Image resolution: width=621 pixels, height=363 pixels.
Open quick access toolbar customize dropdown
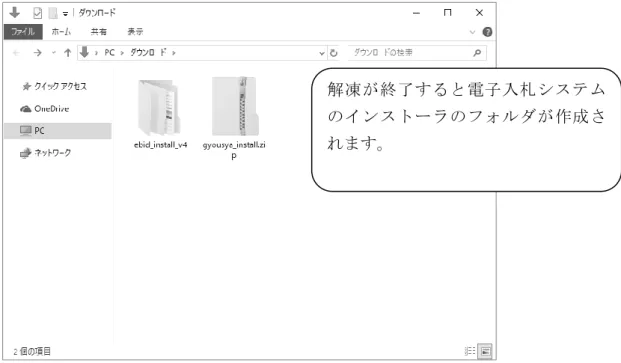65,14
